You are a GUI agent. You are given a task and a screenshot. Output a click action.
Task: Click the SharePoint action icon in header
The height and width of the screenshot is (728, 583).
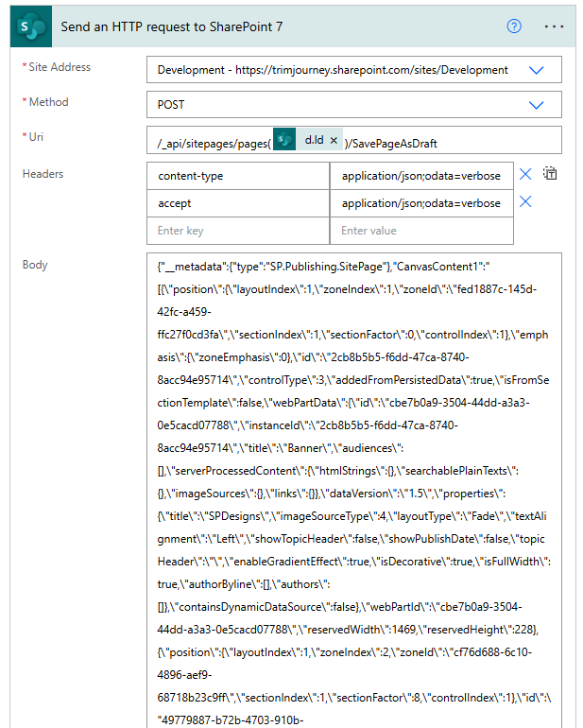coord(31,26)
